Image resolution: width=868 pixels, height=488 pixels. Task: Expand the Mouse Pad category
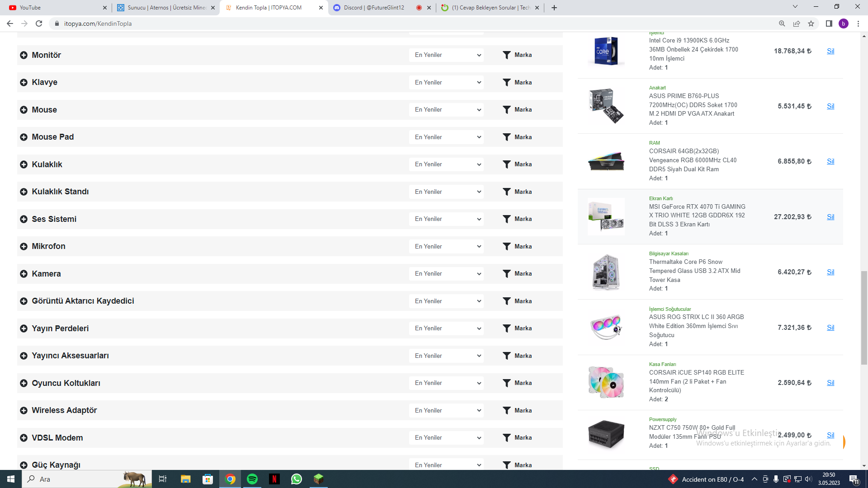tap(24, 137)
